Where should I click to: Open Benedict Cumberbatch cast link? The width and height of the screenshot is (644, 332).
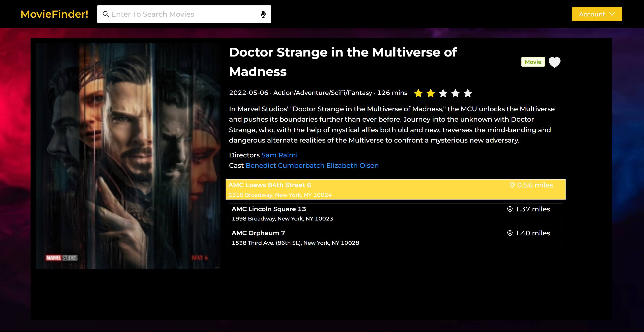tap(285, 165)
